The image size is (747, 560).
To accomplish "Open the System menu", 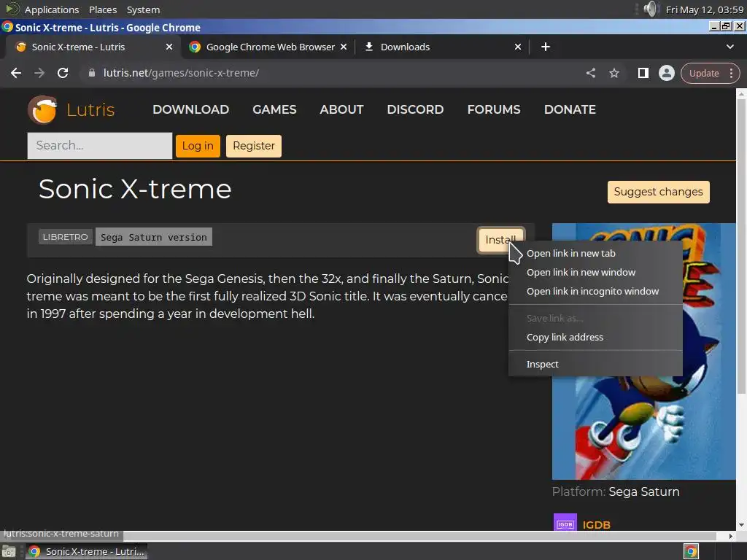I will (x=143, y=9).
